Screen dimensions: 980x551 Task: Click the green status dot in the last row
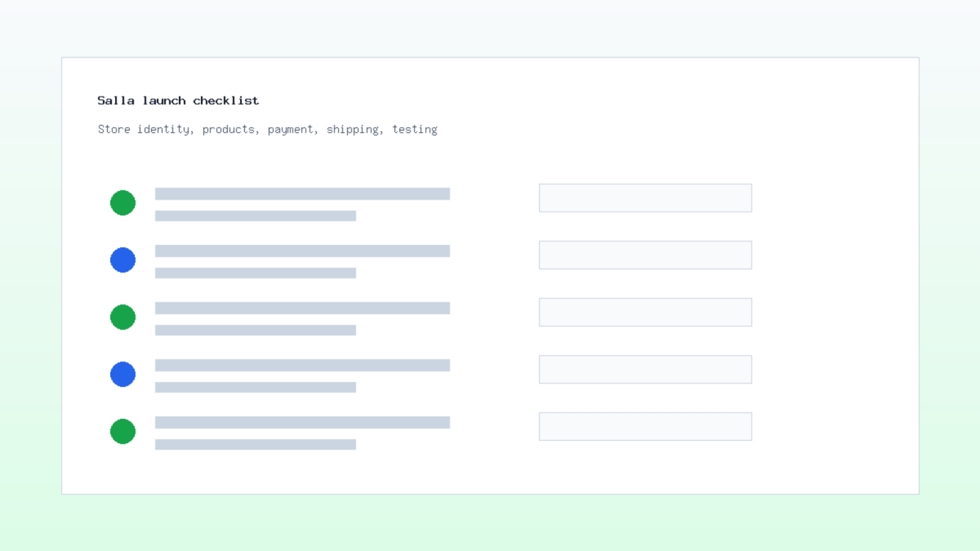click(123, 431)
